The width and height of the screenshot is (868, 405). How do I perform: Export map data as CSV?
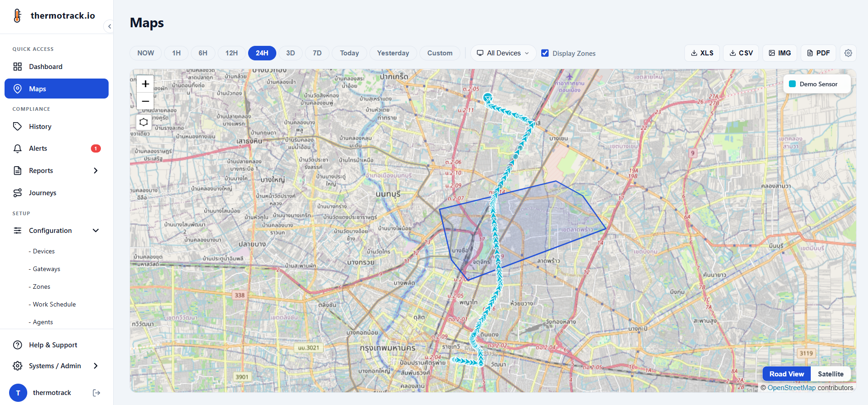point(741,53)
